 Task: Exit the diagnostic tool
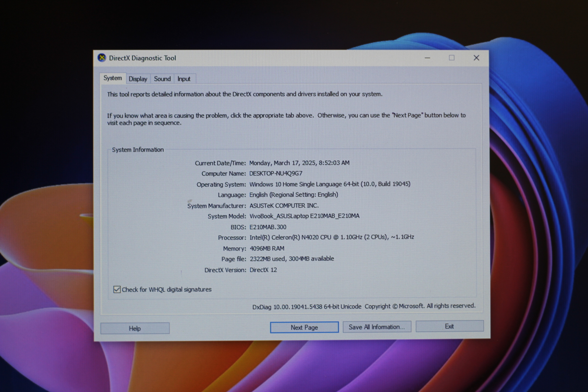coord(449,326)
